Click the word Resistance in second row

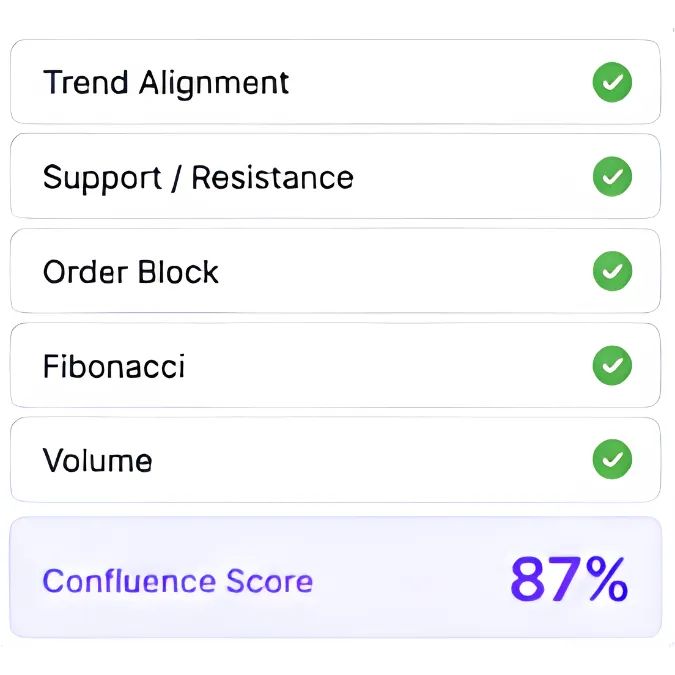[272, 177]
